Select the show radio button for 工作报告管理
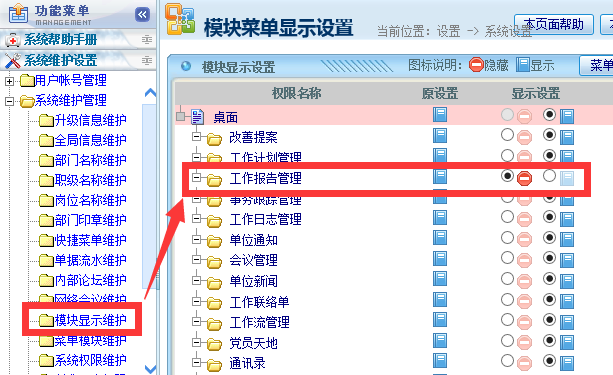The width and height of the screenshot is (613, 375). click(x=549, y=176)
